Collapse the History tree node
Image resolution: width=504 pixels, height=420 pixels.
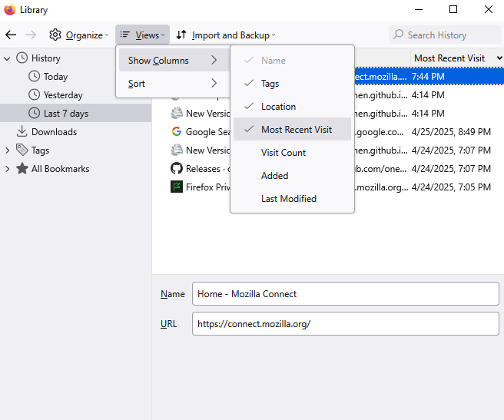[x=7, y=58]
